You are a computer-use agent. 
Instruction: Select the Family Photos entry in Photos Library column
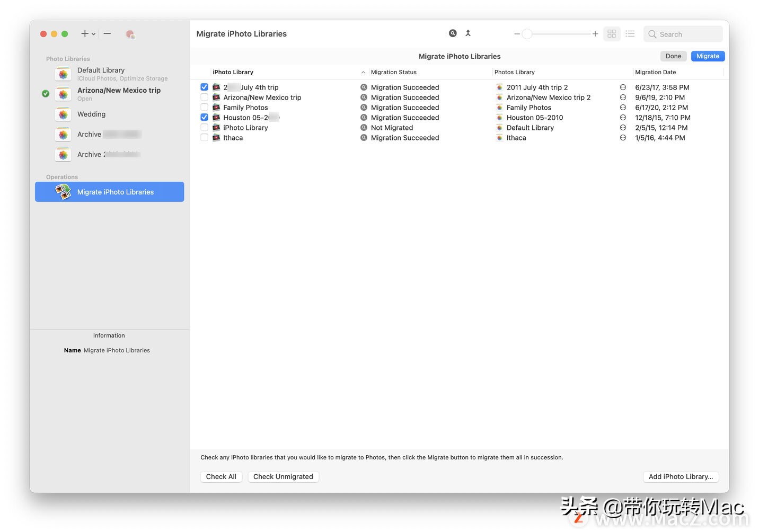point(528,107)
